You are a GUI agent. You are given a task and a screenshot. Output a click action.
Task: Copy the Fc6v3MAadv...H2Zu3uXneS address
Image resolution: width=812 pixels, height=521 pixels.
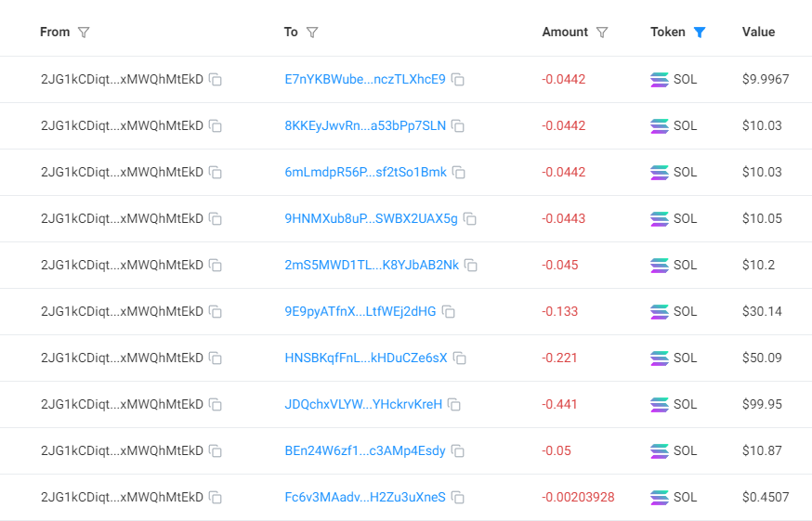click(458, 497)
